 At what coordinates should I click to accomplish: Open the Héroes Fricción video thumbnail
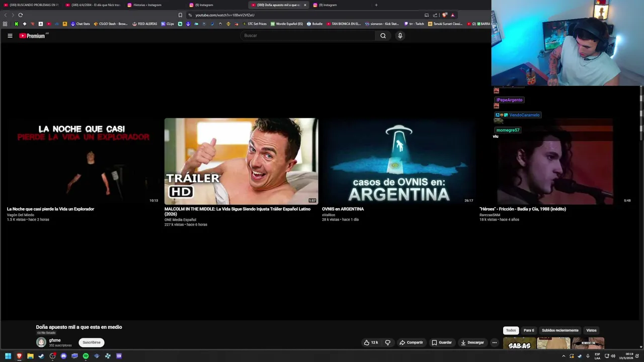click(556, 161)
